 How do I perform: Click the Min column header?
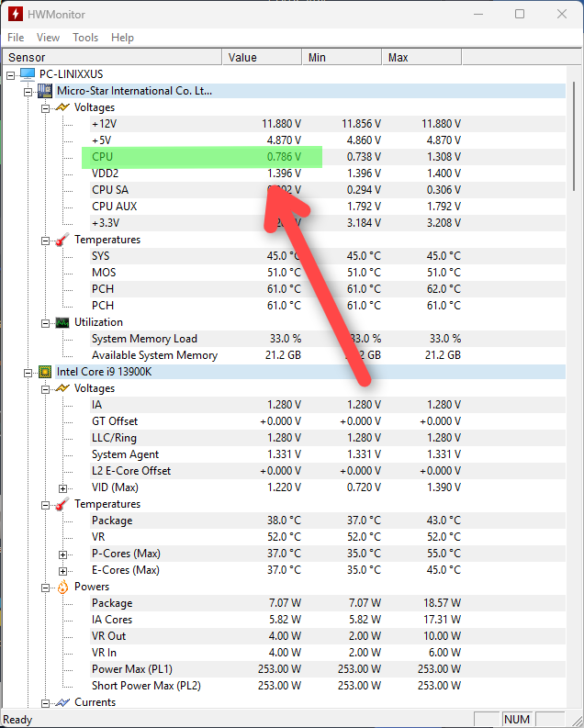[x=342, y=57]
